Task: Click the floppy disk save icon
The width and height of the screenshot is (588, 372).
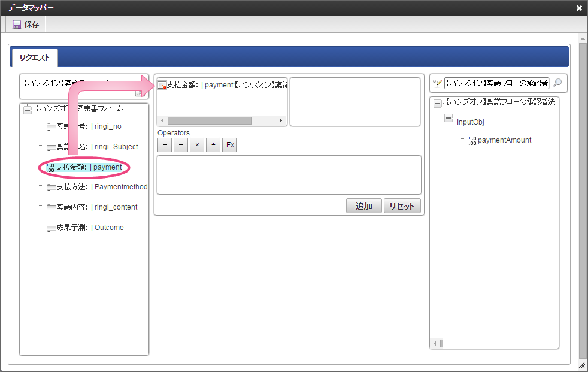Action: pos(17,25)
